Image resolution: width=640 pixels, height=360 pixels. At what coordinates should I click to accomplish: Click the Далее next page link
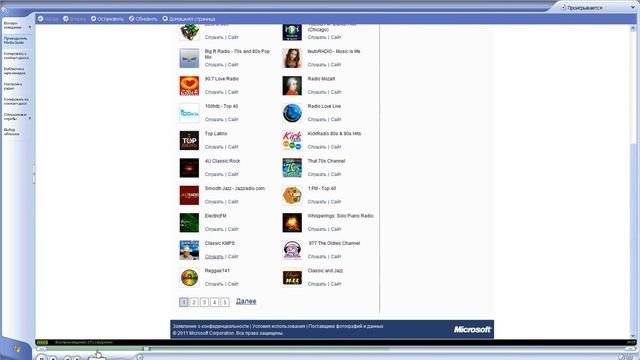[246, 301]
